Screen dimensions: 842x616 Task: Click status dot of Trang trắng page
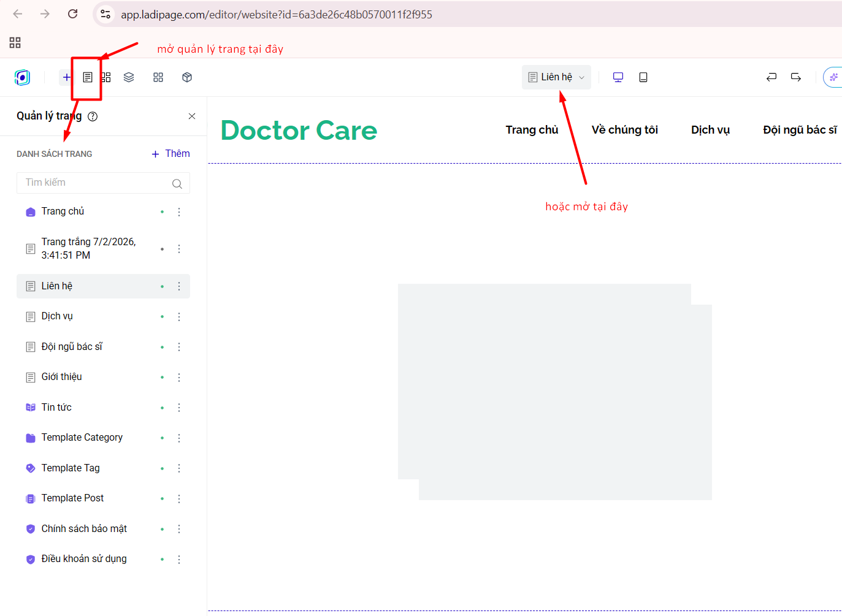coord(162,249)
